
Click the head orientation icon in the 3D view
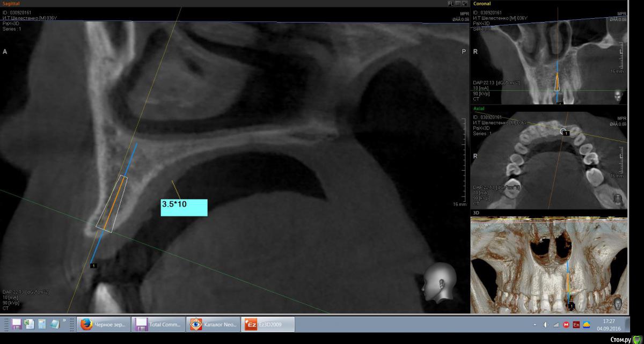[618, 304]
